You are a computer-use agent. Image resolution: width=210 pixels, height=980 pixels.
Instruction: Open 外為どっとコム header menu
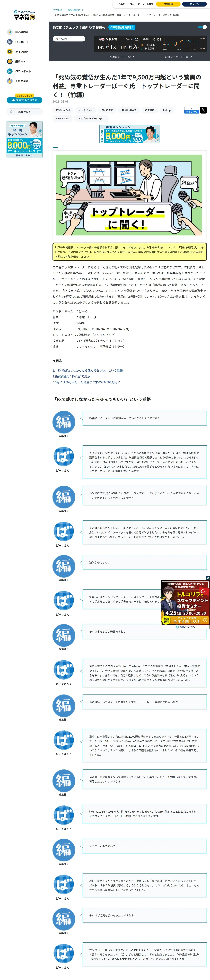pyautogui.click(x=126, y=4)
